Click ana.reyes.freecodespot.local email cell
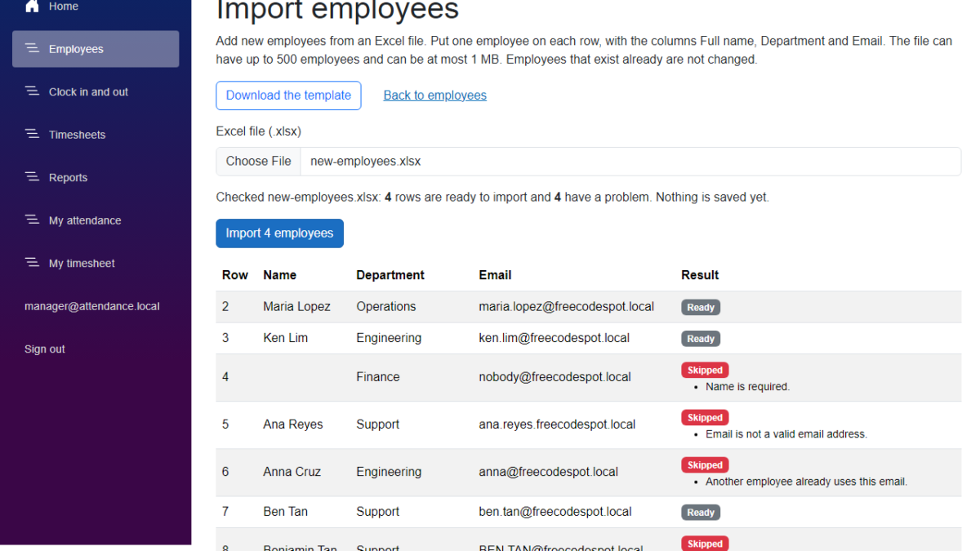 (x=557, y=424)
